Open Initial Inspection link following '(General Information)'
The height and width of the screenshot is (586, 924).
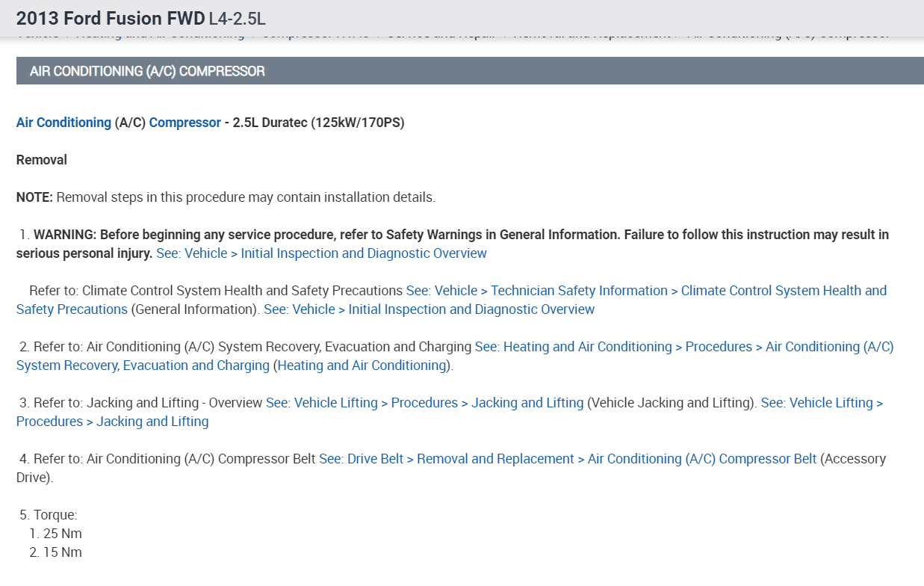coord(430,309)
